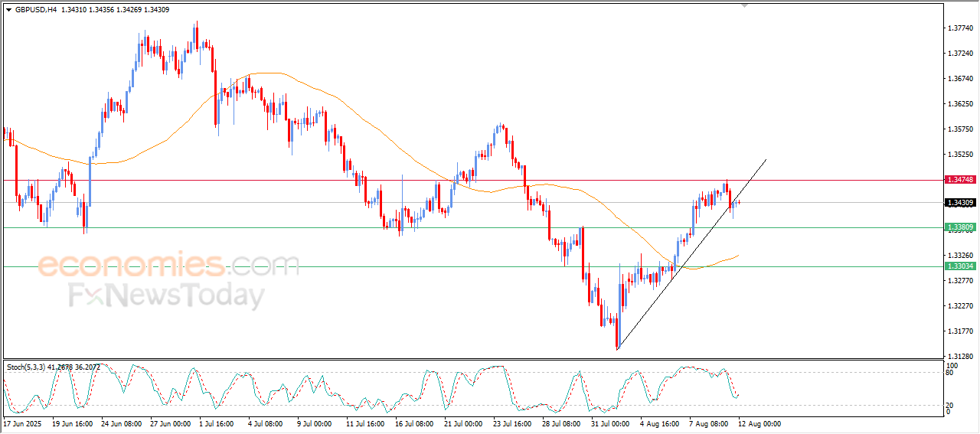Select the green 1.33034 price tag
Image resolution: width=980 pixels, height=434 pixels.
coord(960,266)
